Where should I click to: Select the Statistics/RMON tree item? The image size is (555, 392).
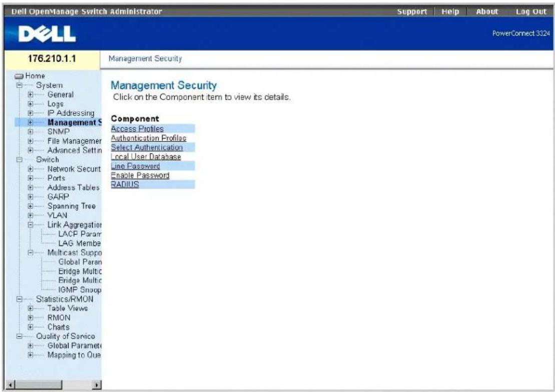(x=65, y=299)
